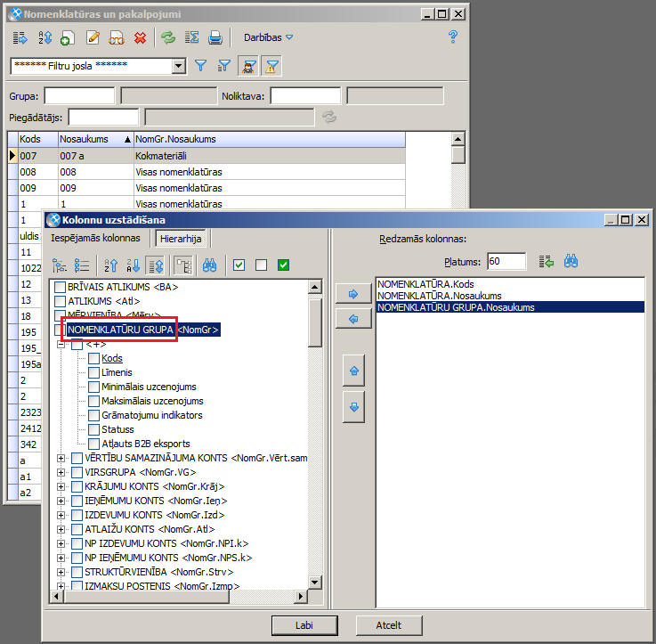
Task: Switch to the Hierarhija tab
Action: pyautogui.click(x=181, y=239)
